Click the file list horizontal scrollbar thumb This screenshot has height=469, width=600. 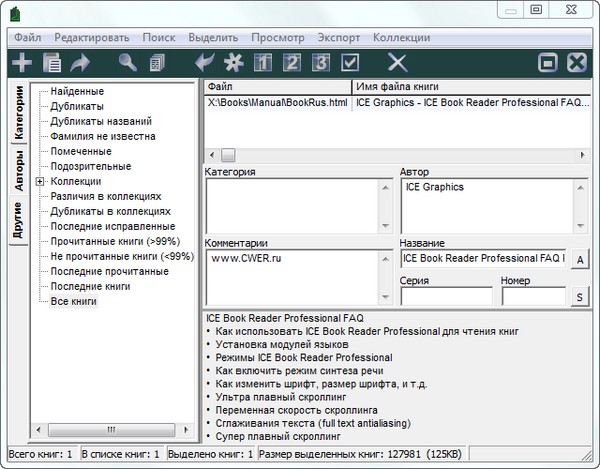[228, 154]
